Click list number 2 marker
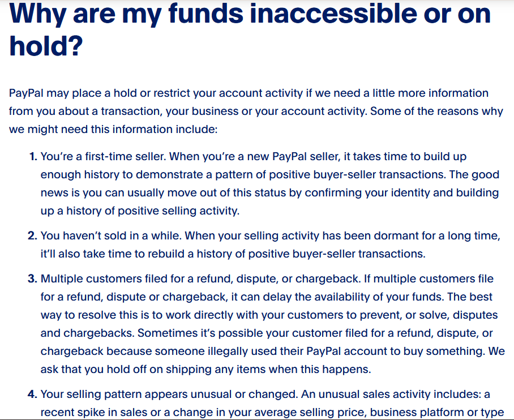 (33, 235)
